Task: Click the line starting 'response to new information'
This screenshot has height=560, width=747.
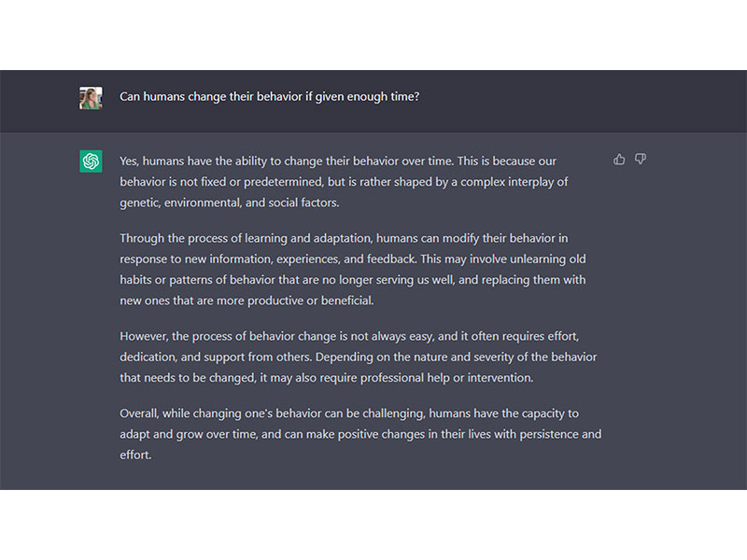Action: (353, 259)
